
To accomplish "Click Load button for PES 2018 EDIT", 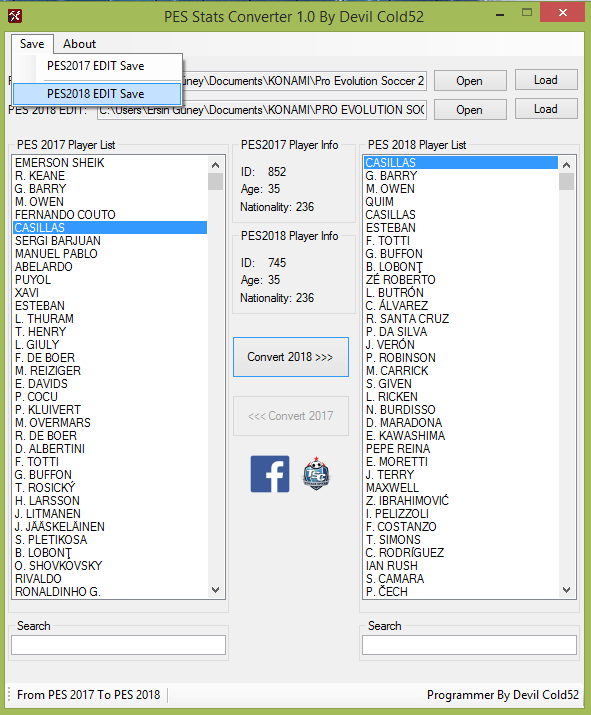I will coord(546,109).
